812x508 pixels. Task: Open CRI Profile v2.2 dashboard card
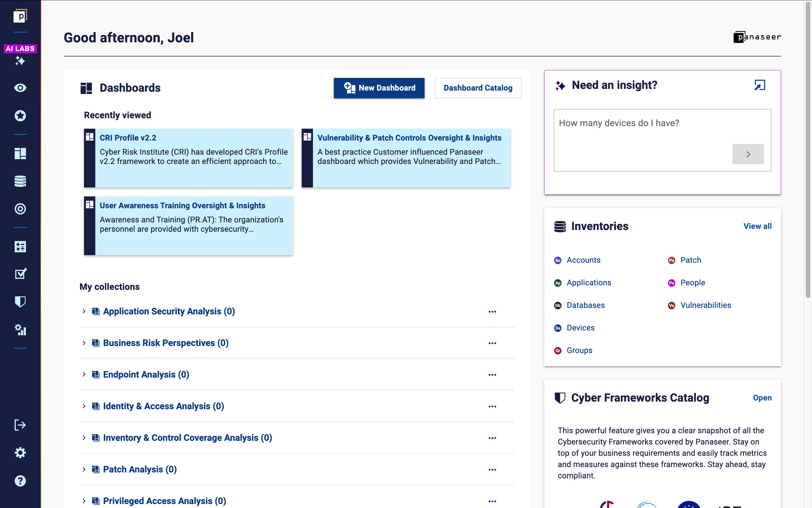[x=188, y=158]
